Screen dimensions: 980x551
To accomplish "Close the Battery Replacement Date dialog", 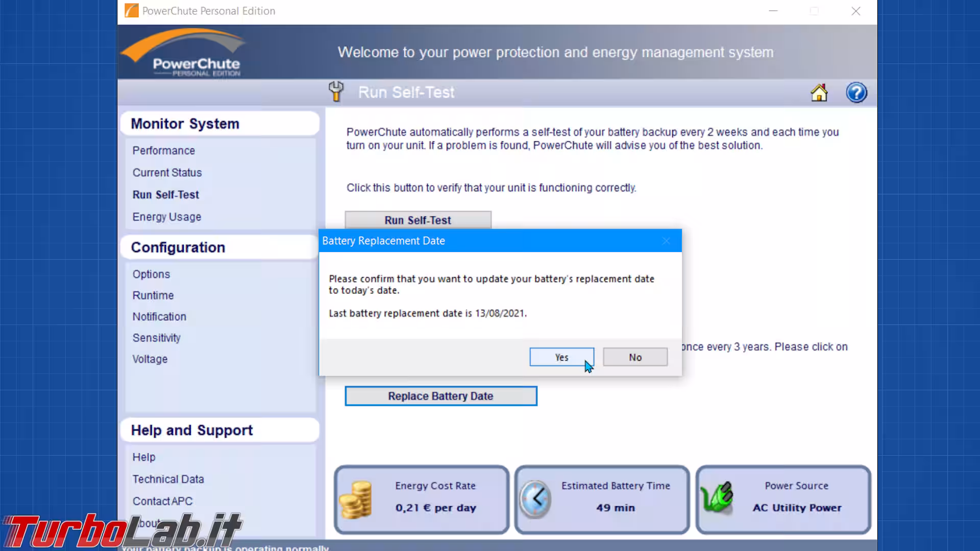I will pyautogui.click(x=666, y=241).
